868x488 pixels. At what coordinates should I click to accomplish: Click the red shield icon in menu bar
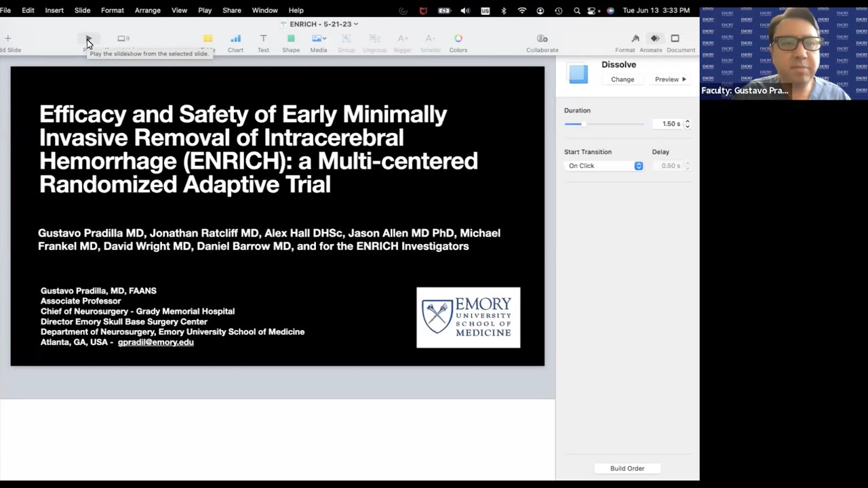[424, 10]
